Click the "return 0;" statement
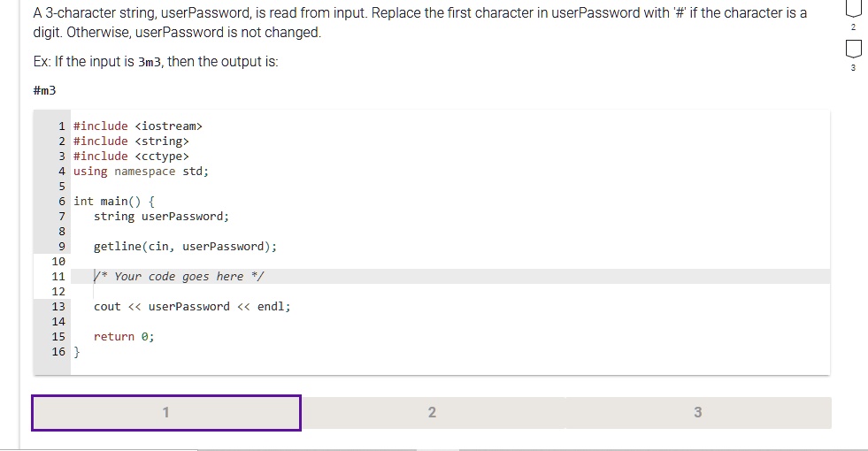 (124, 337)
